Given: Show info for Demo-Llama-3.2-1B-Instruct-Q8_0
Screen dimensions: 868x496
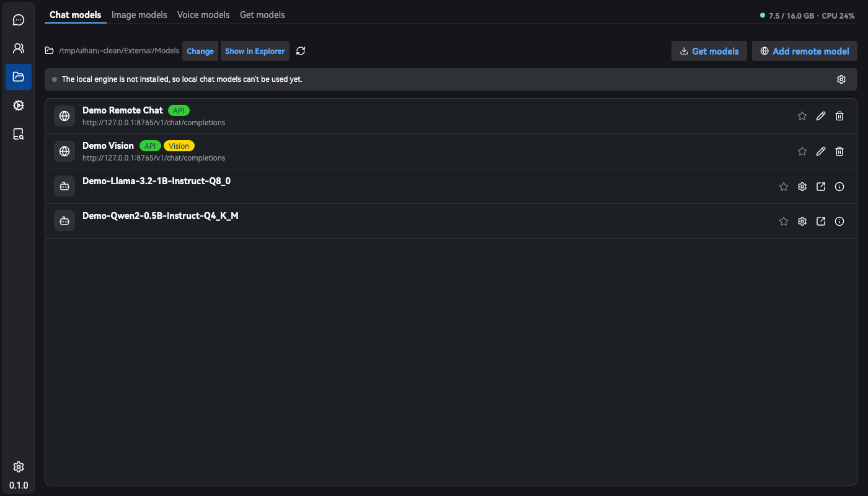Looking at the screenshot, I should pos(839,187).
